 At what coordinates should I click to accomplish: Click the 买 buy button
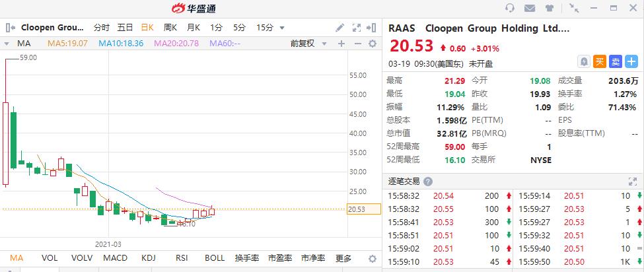pyautogui.click(x=600, y=62)
